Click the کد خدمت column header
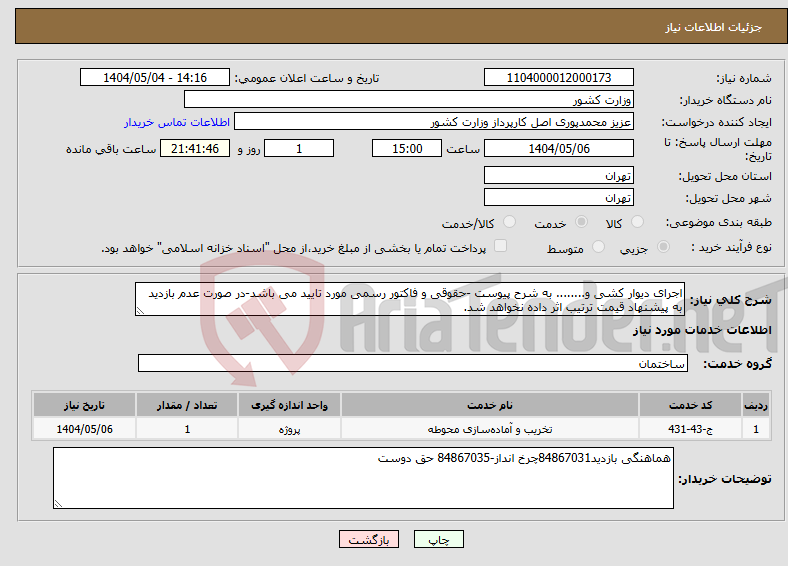This screenshot has height=566, width=788. 691,405
